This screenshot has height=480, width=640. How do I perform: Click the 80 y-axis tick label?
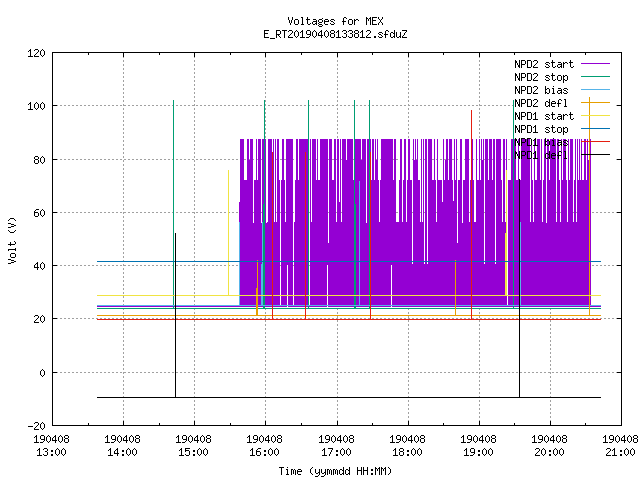tap(39, 160)
